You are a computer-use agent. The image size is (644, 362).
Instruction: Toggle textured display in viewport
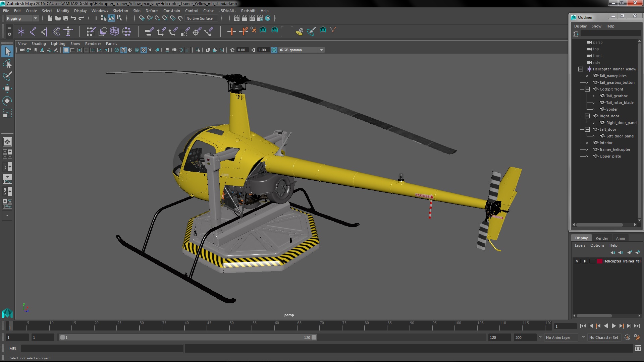pos(144,50)
